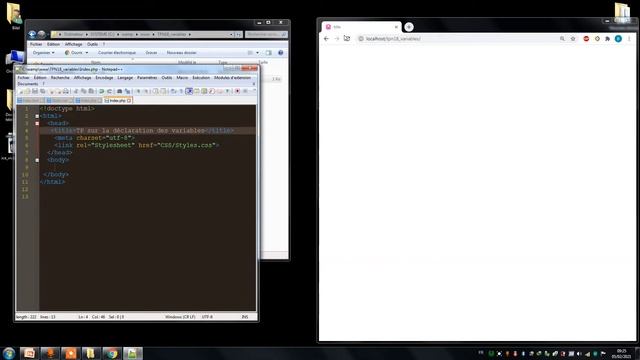
Task: Open the Affichage menu in Explorer window
Action: coord(73,44)
